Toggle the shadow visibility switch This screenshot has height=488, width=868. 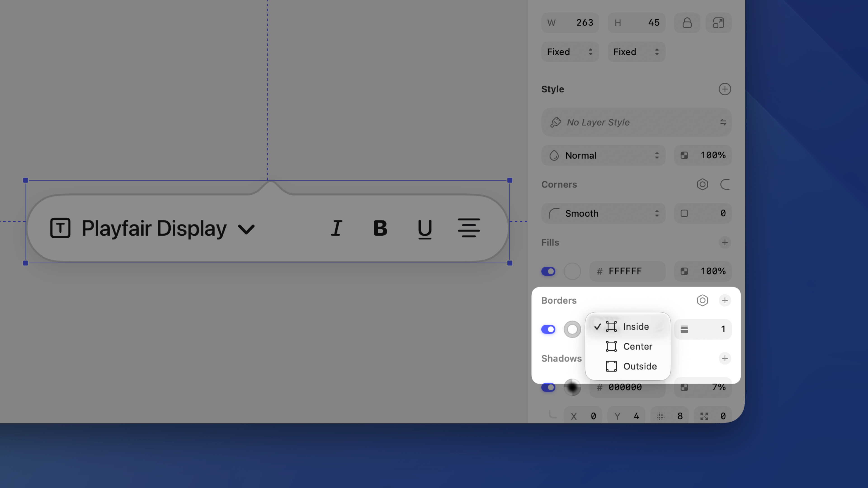[x=548, y=387]
